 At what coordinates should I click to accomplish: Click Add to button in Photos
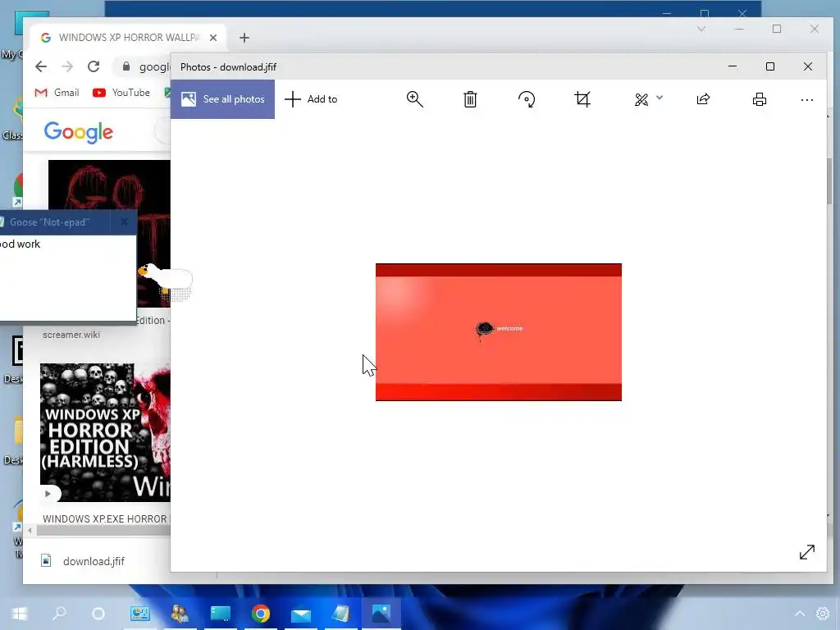pos(311,99)
